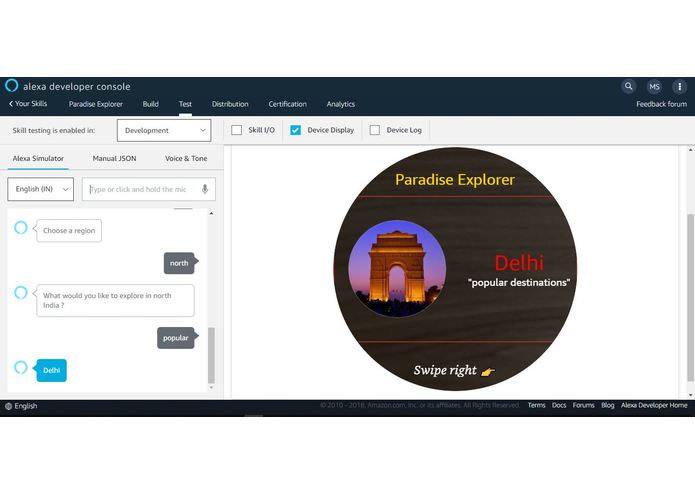Open the Development stage dropdown
695x494 pixels.
[x=164, y=130]
